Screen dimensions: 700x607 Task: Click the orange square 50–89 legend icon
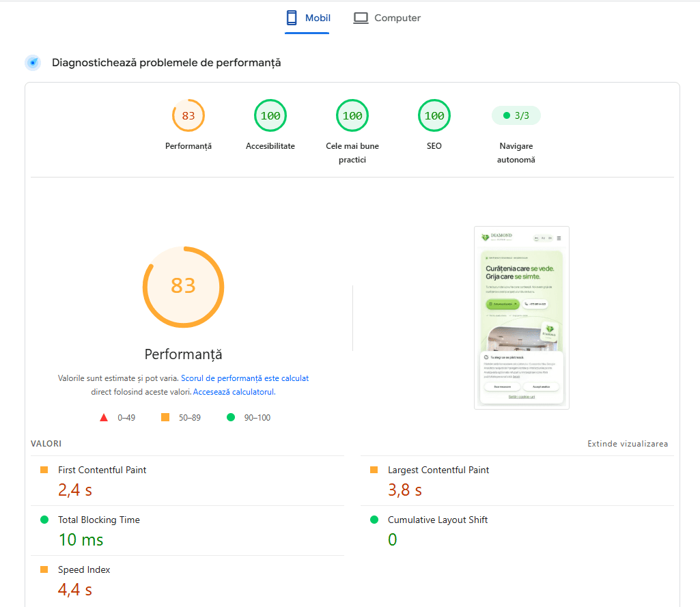click(165, 417)
